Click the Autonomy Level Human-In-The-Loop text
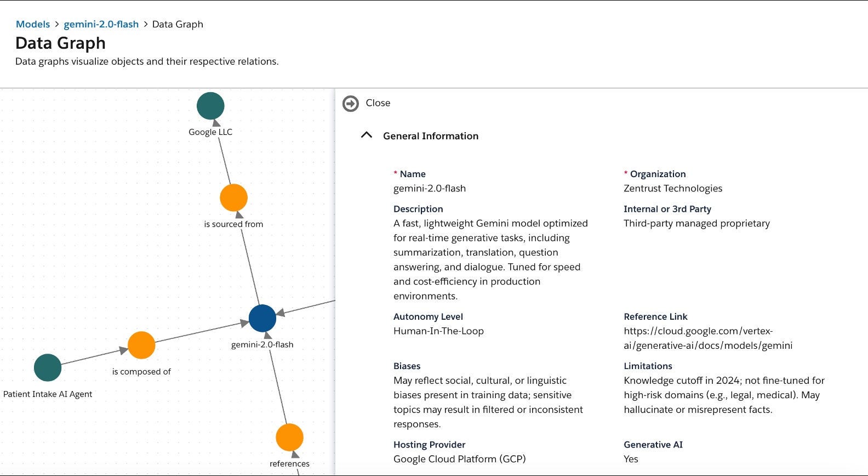Image resolution: width=868 pixels, height=476 pixels. pos(438,331)
